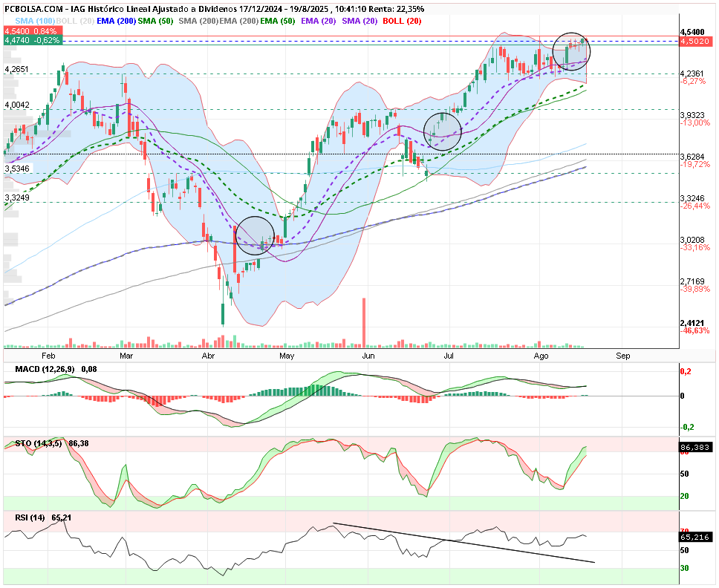Image resolution: width=719 pixels, height=588 pixels.
Task: Click the red BOLL (20) legend label
Action: [x=402, y=21]
